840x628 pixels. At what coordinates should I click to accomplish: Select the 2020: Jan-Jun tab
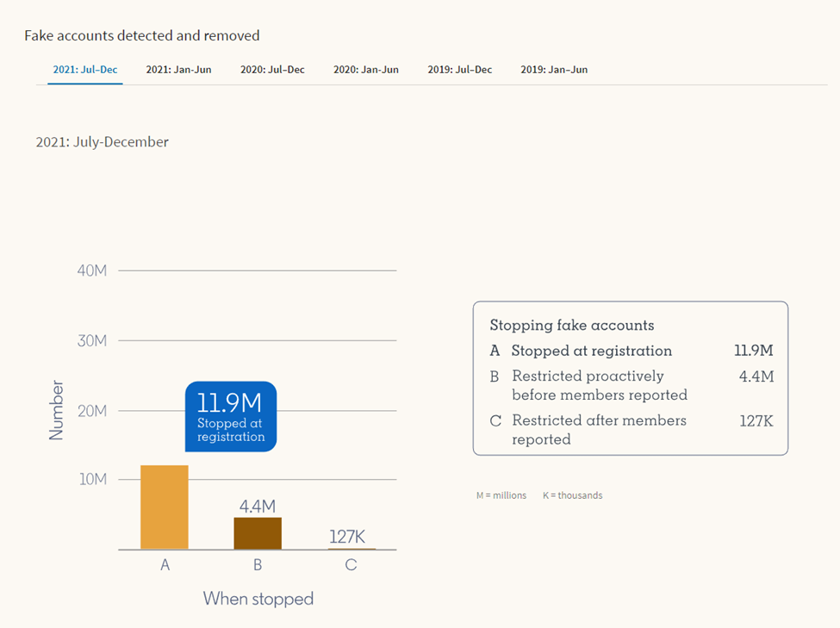(x=365, y=69)
